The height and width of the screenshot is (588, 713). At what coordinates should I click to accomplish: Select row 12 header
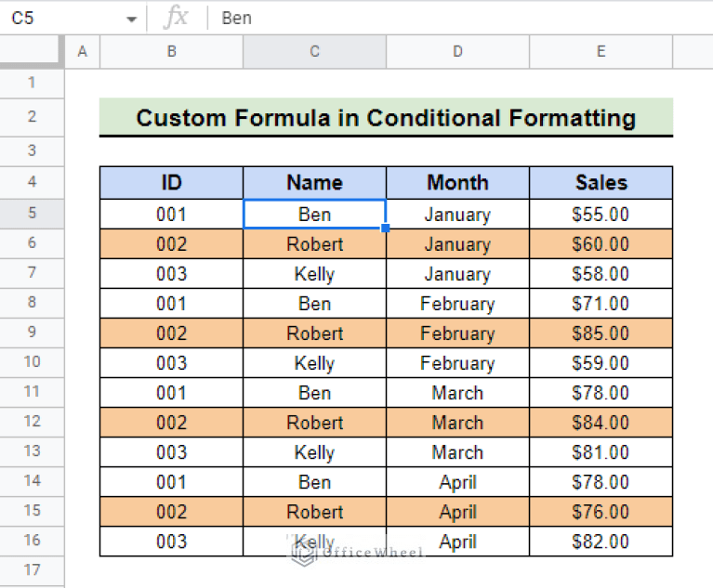(x=32, y=421)
